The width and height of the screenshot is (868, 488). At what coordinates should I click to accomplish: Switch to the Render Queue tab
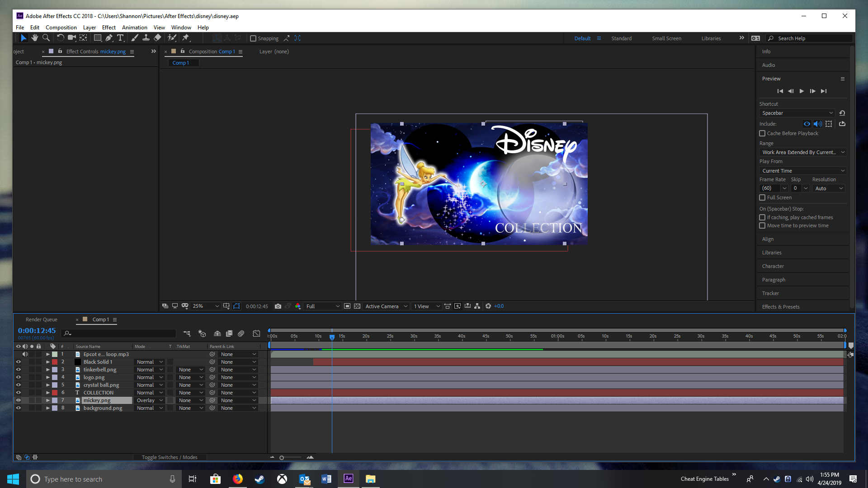coord(41,319)
